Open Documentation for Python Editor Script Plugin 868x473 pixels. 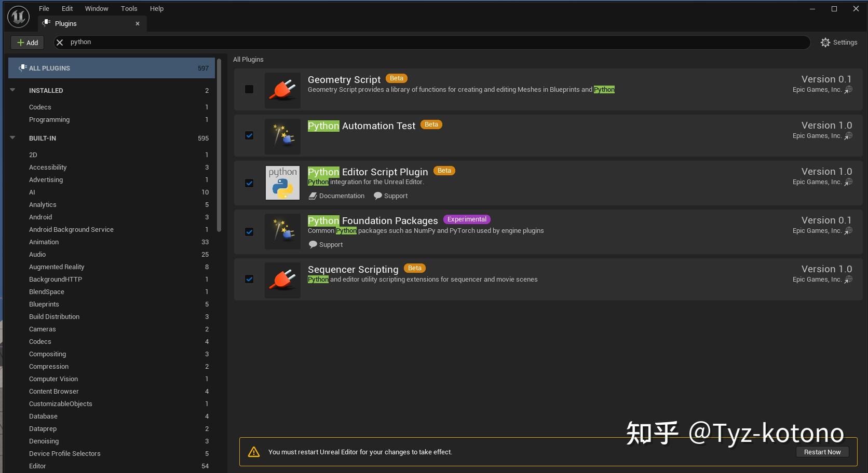(x=336, y=196)
